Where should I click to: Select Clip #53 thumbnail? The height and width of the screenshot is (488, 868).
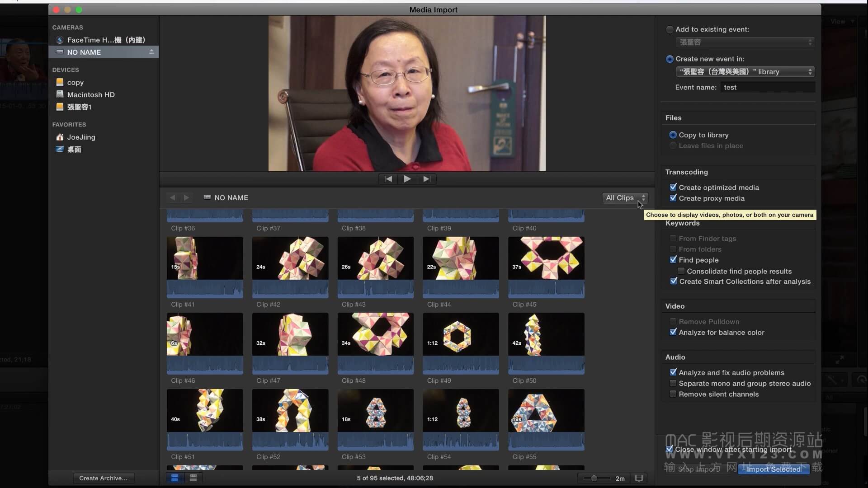376,419
